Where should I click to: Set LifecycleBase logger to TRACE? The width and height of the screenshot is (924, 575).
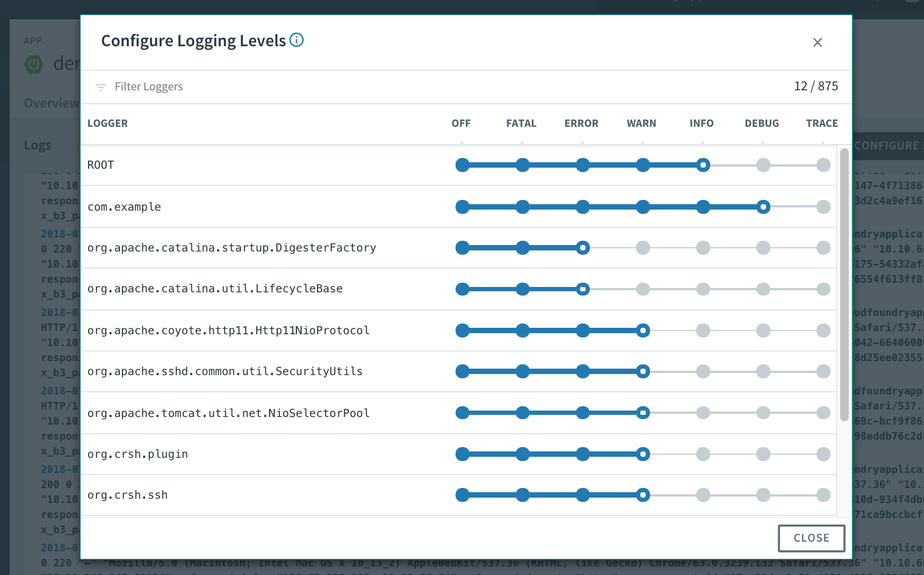coord(824,289)
